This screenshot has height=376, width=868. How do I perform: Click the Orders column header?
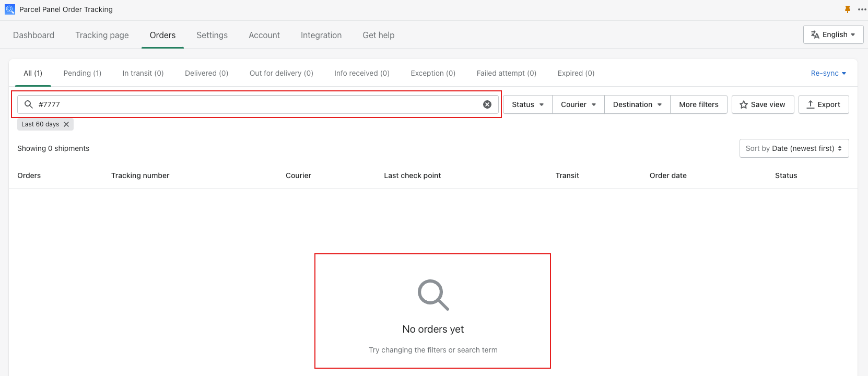tap(29, 175)
